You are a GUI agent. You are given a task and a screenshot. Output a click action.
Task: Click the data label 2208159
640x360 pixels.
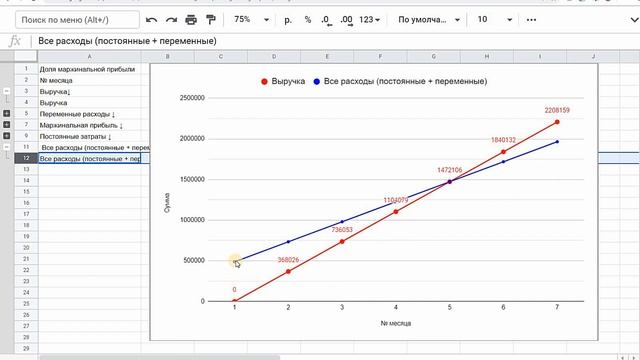point(557,110)
